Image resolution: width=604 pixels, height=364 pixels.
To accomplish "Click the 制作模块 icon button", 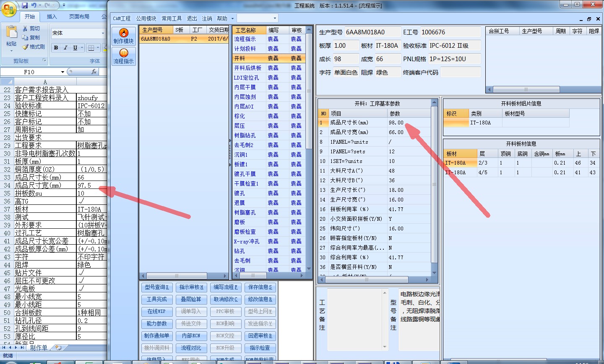I will coord(124,36).
